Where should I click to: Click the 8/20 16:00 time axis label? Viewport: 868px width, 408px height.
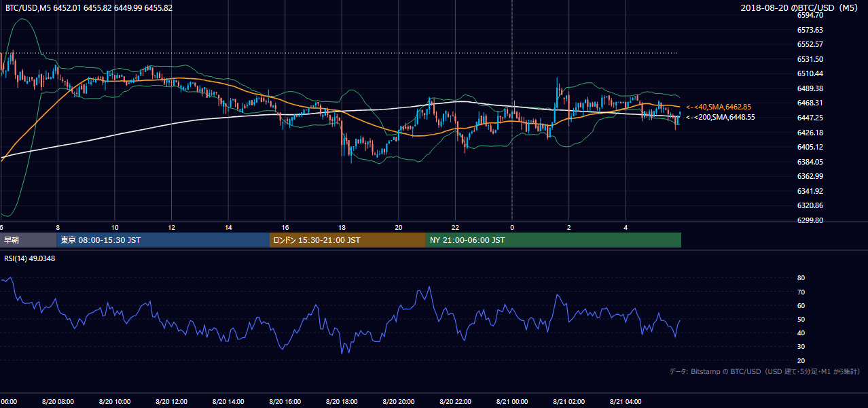pyautogui.click(x=285, y=402)
